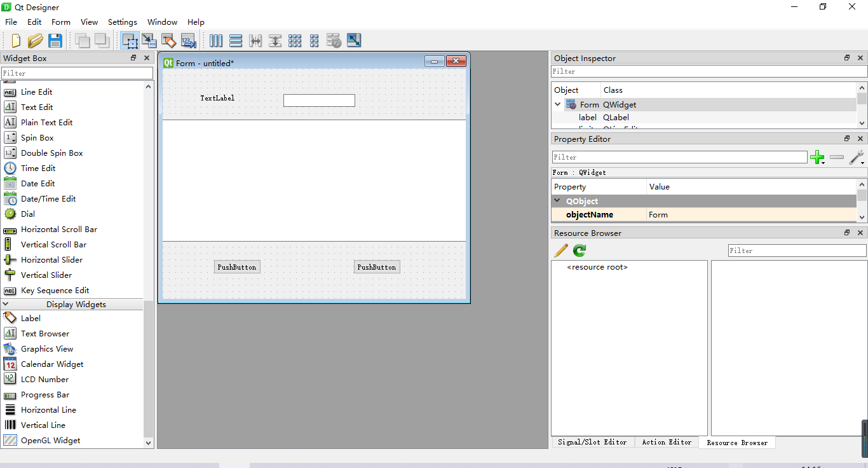The height and width of the screenshot is (468, 868).
Task: Switch to Edit Tab Order mode icon
Action: 188,41
